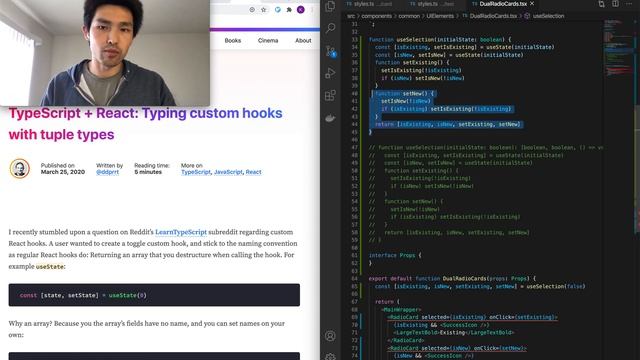Screen dimensions: 640x360
Task: Open the Explorer view in VS Code
Action: point(330,6)
